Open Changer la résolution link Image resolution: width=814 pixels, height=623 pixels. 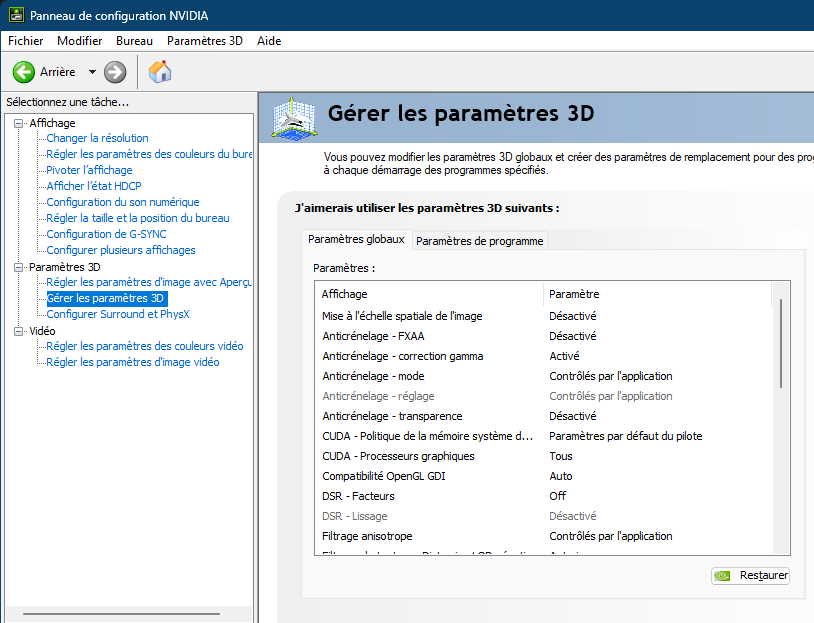coord(98,138)
